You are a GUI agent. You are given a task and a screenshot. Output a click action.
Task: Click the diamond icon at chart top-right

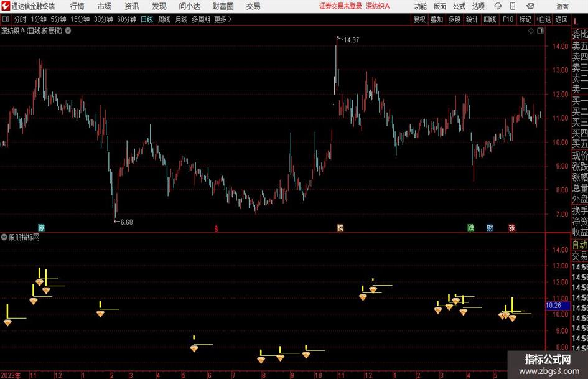(531, 31)
